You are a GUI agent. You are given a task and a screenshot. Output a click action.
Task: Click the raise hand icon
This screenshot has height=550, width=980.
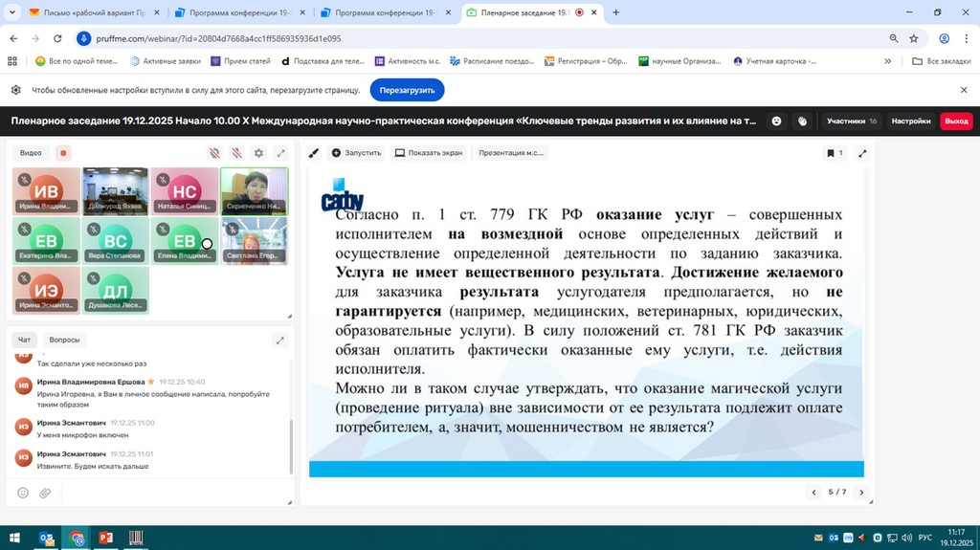pyautogui.click(x=802, y=121)
